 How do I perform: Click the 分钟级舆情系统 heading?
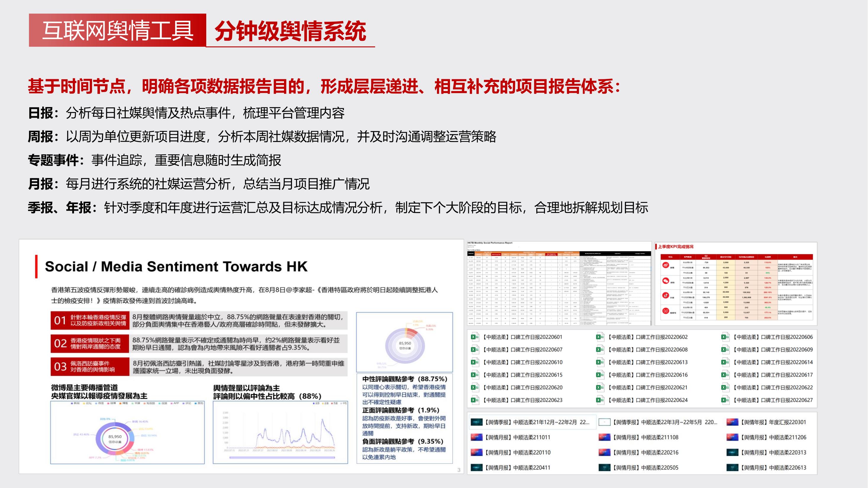(x=290, y=31)
